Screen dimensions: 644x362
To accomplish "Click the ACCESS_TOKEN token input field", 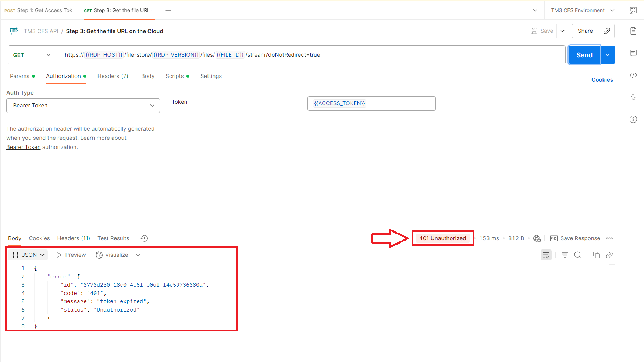I will [371, 103].
